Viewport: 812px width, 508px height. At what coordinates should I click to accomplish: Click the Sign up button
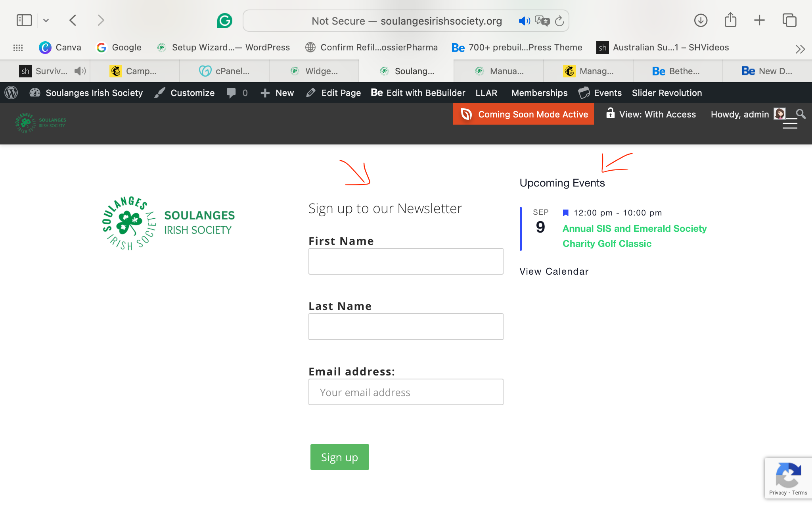[x=340, y=457]
